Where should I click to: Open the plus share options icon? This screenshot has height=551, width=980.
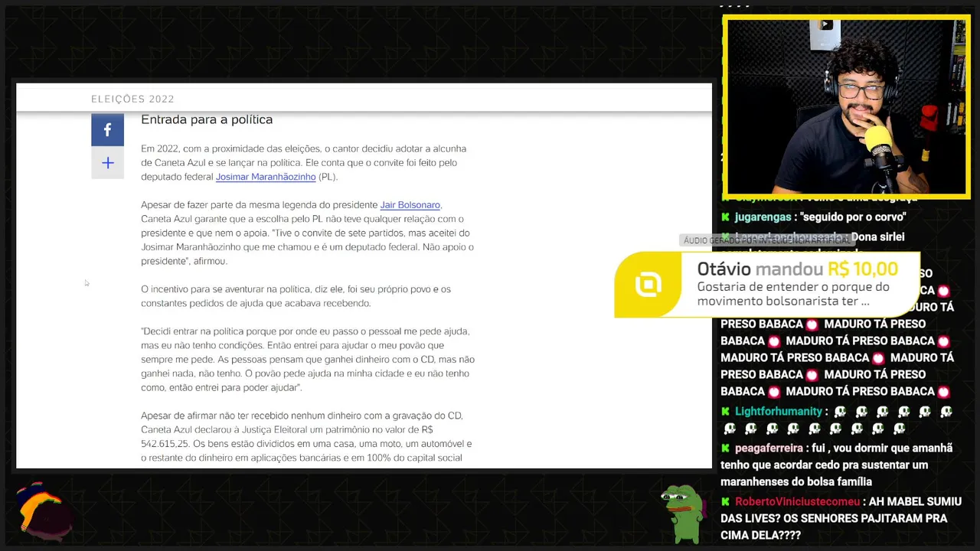tap(107, 163)
